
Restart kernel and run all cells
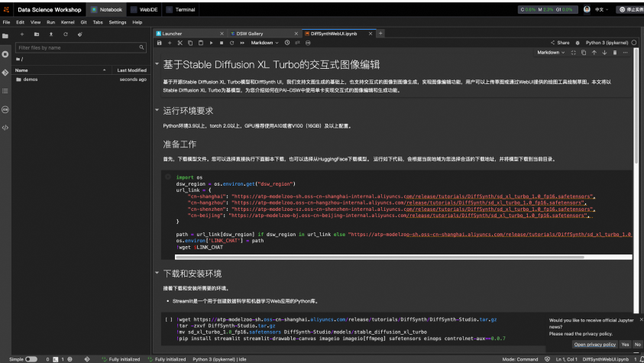click(x=242, y=43)
